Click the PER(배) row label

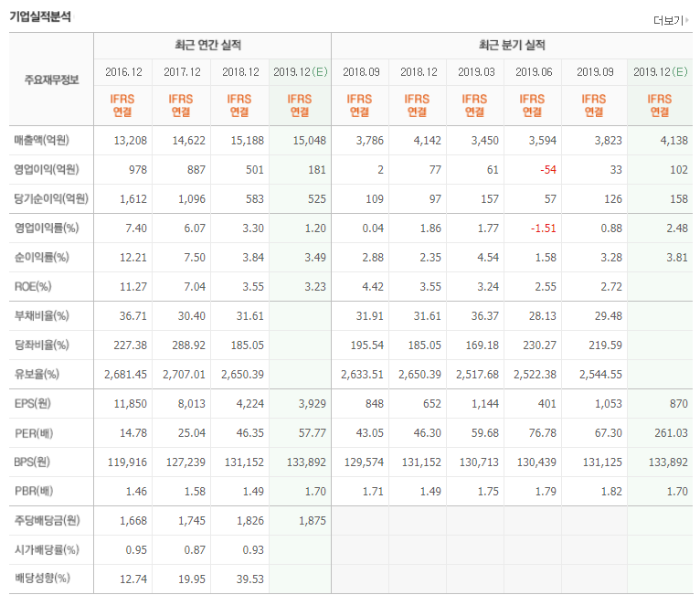(x=34, y=433)
